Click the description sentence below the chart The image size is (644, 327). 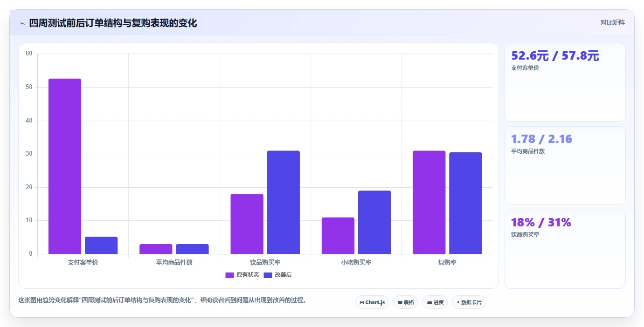pyautogui.click(x=163, y=300)
